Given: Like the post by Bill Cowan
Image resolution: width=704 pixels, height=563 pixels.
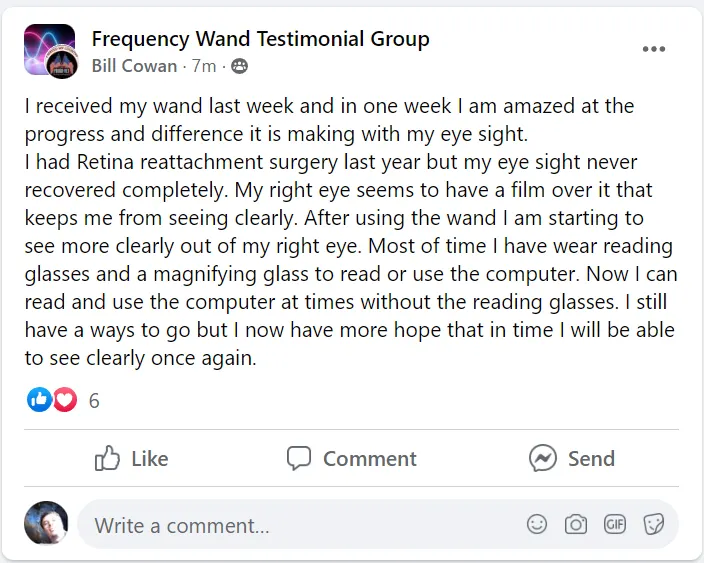Looking at the screenshot, I should (131, 458).
